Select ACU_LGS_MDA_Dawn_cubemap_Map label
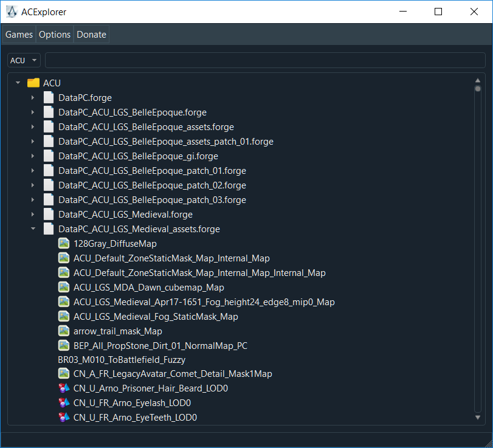The image size is (493, 448). coord(149,288)
